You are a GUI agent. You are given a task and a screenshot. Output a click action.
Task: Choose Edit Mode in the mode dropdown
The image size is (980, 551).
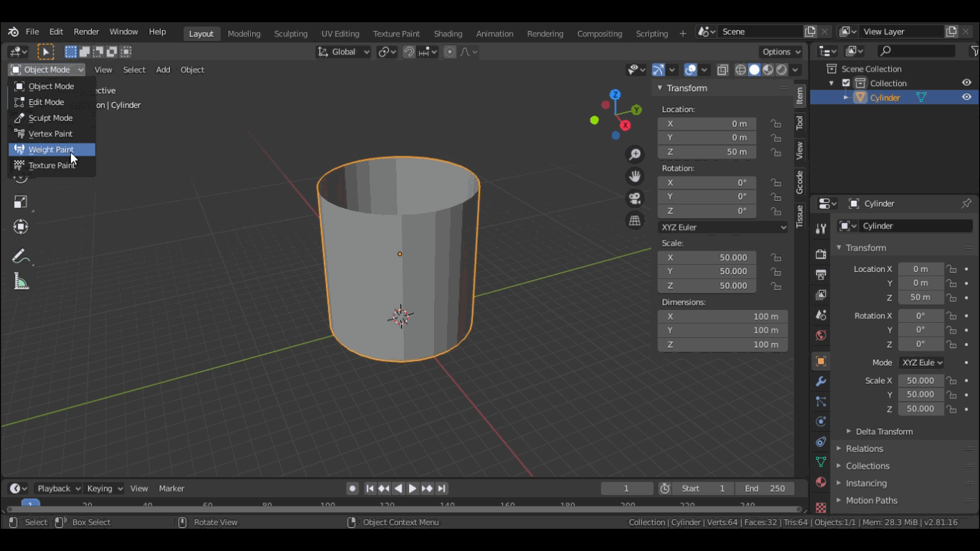(x=46, y=102)
